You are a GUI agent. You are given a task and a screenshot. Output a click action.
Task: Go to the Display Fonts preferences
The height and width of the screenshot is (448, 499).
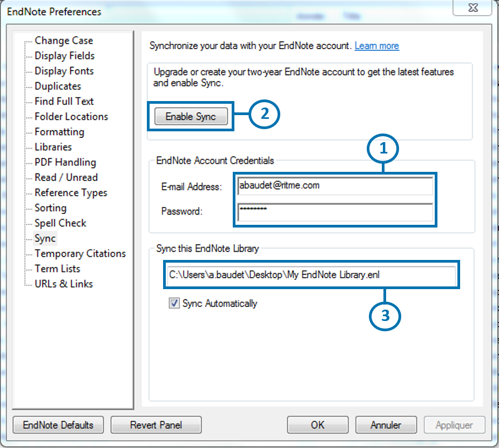[x=64, y=71]
